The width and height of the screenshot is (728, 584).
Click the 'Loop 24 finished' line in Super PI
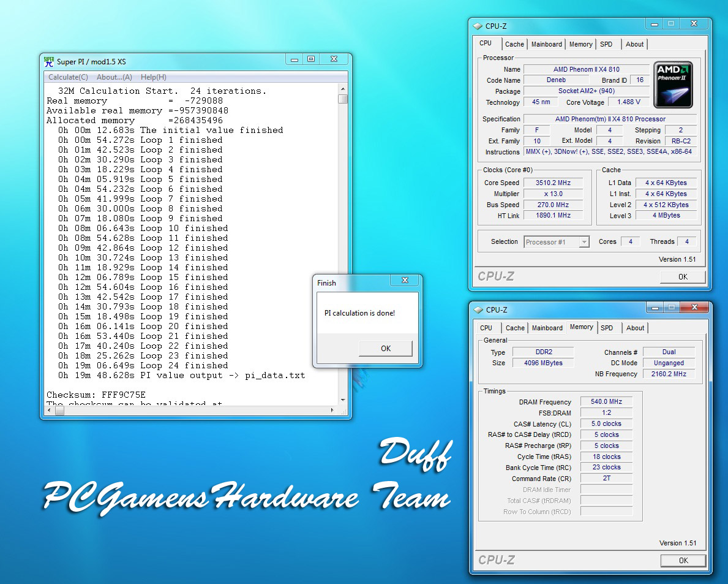(143, 366)
